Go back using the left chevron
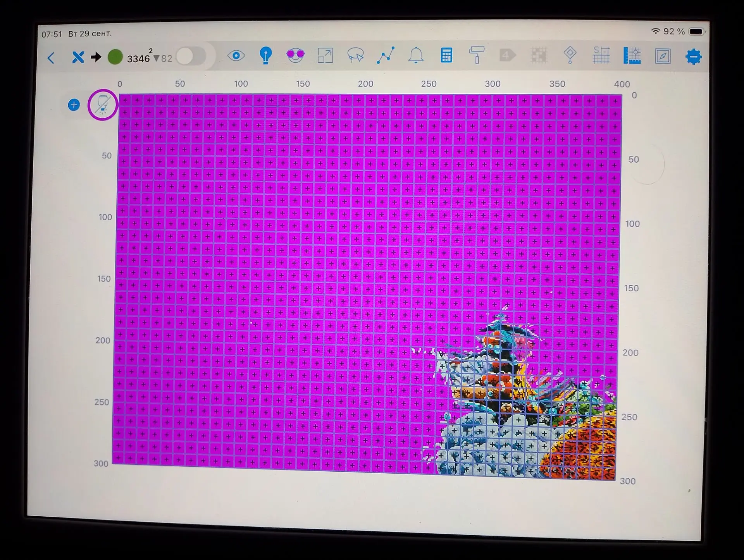Viewport: 744px width, 560px height. (51, 58)
